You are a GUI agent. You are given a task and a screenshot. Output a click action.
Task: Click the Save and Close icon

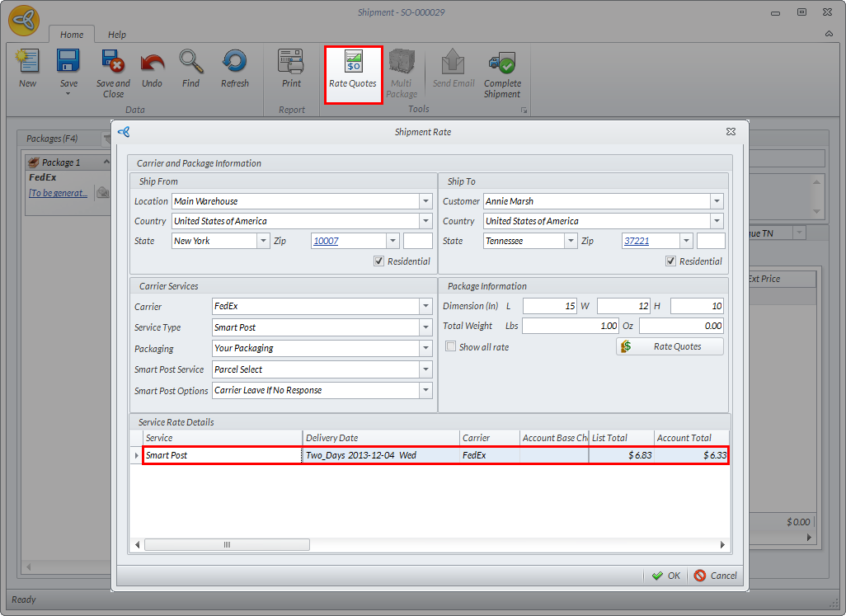[x=113, y=63]
